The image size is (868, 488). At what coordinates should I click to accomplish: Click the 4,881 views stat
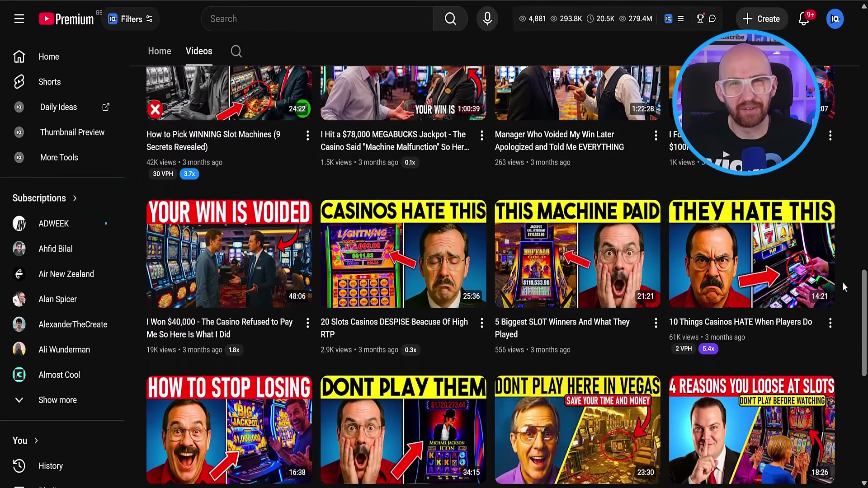coord(532,19)
